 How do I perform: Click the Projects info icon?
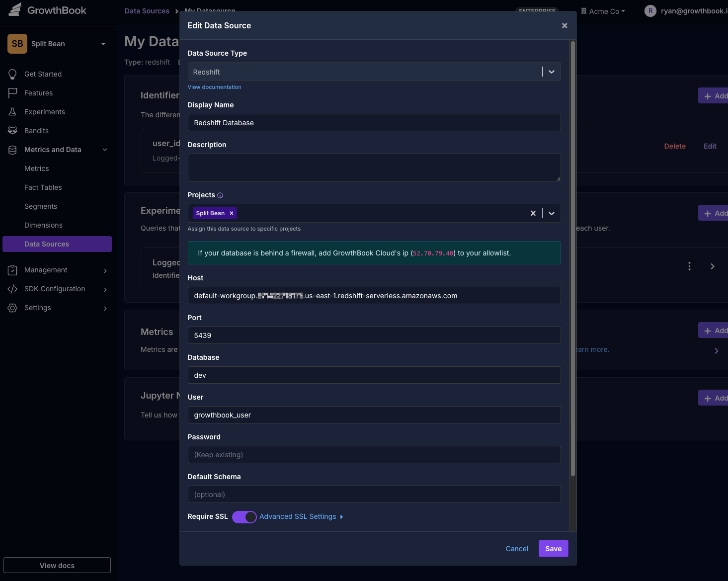220,195
